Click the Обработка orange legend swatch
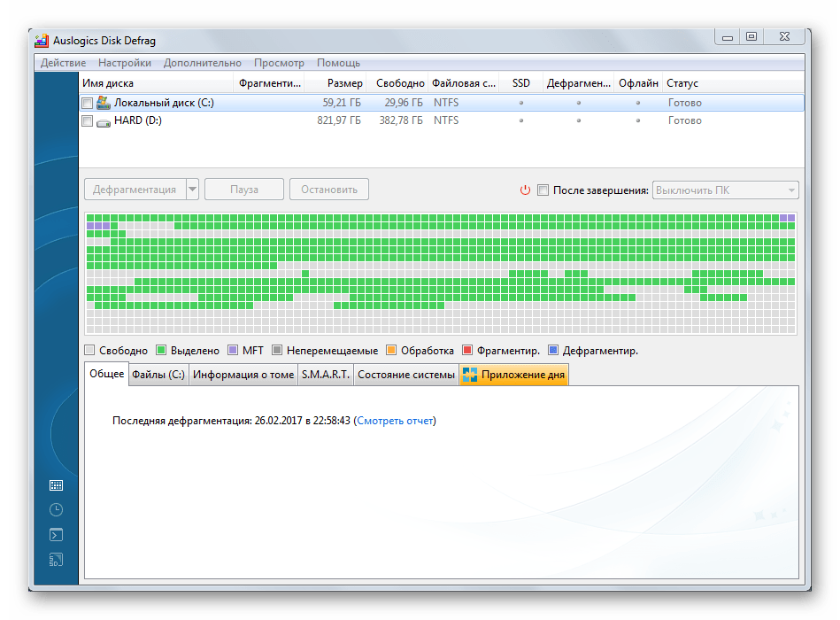Screen dimensions: 840x620 (x=391, y=351)
